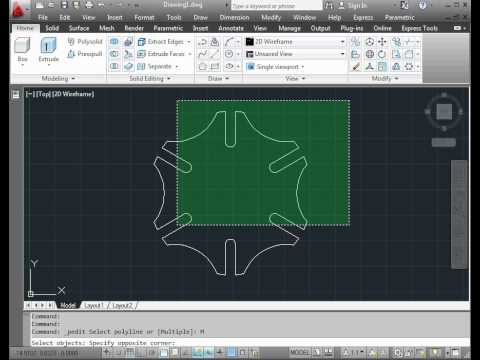480x360 pixels.
Task: Open the Unsaved View dropdown
Action: 295,54
